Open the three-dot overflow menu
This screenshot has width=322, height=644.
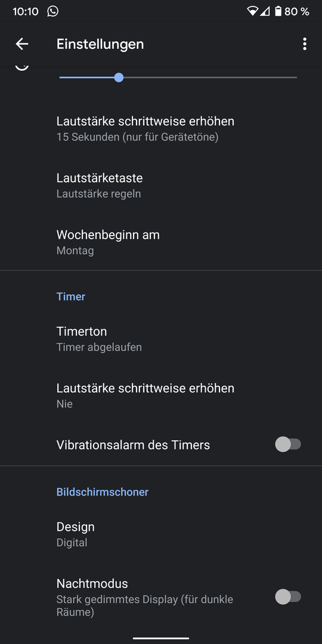[304, 44]
